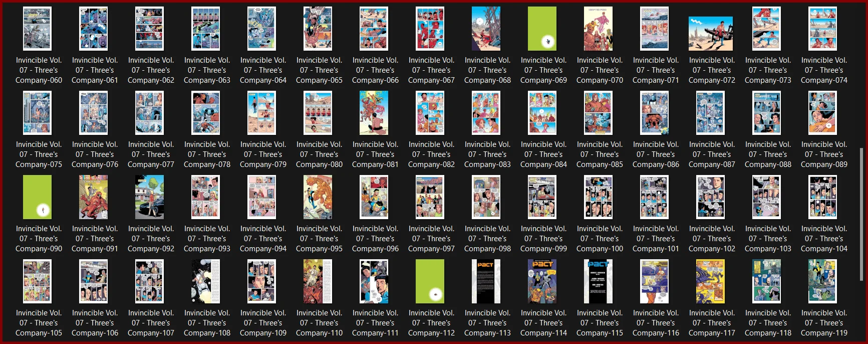Screen dimensions: 868x344
Task: Click file name ending Company-071
Action: (x=656, y=70)
